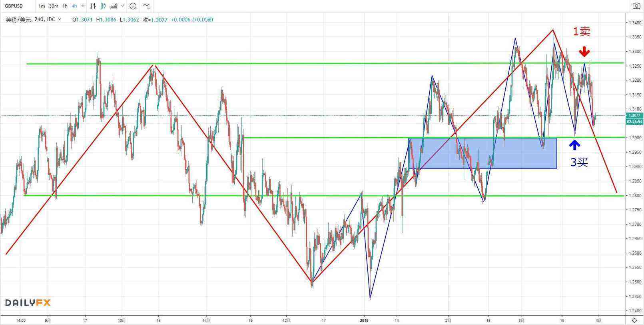Click the 12月 label on time axis
The height and width of the screenshot is (325, 644).
[x=286, y=320]
